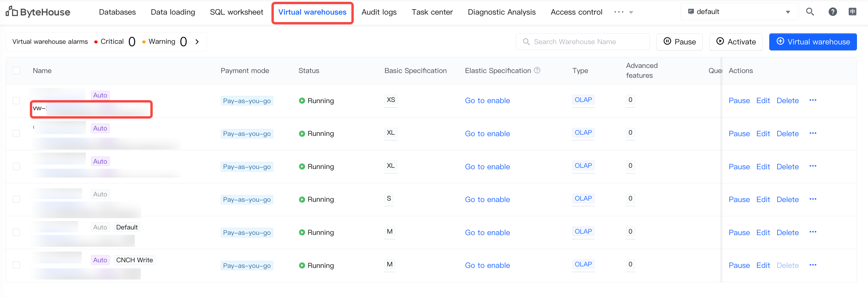Expand the virtual warehouse alarms chevron
868x298 pixels.
click(197, 42)
